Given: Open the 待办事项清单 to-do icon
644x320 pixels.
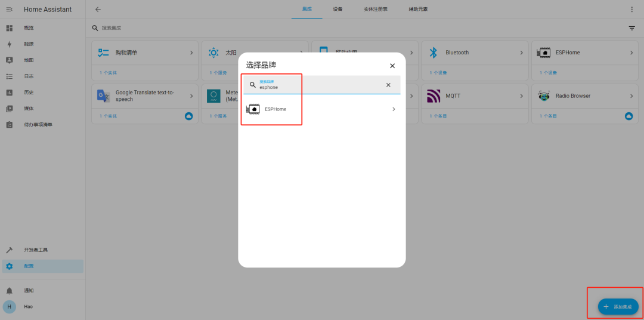Looking at the screenshot, I should pyautogui.click(x=10, y=125).
